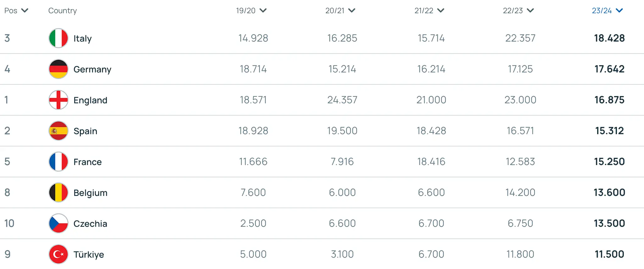The height and width of the screenshot is (269, 644).
Task: Click the Spain flag icon
Action: (58, 131)
